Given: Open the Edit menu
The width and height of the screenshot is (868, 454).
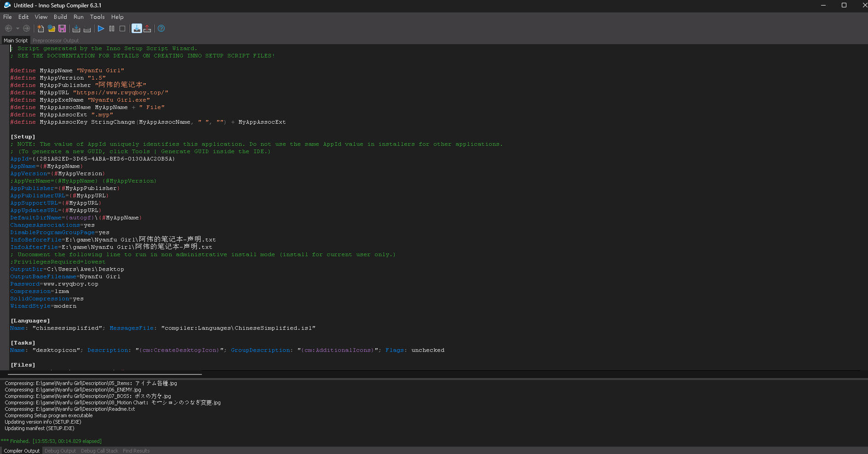Looking at the screenshot, I should tap(23, 17).
